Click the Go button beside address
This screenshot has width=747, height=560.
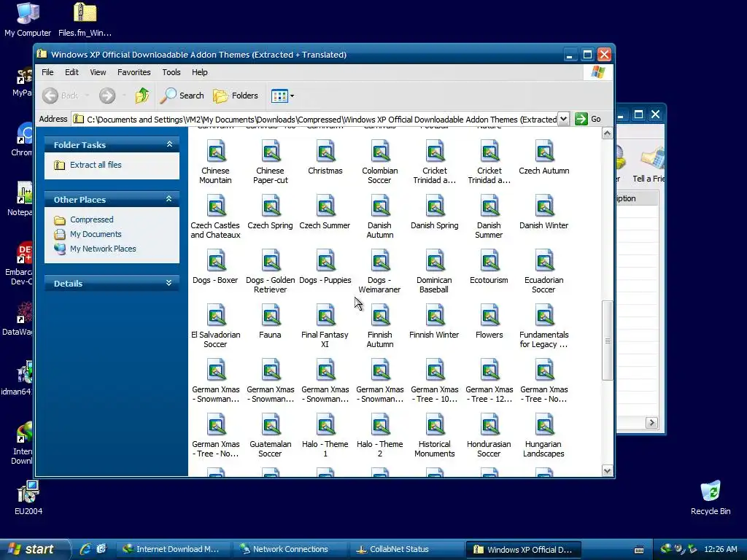(588, 119)
